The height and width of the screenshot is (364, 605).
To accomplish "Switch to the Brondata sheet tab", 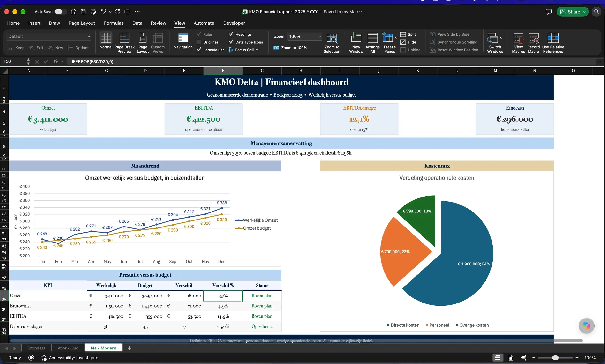I will pyautogui.click(x=36, y=348).
